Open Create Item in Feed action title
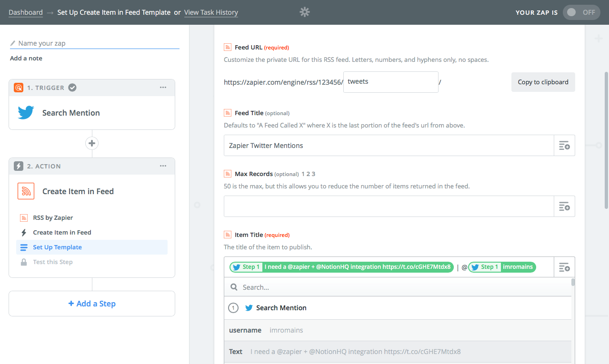Viewport: 609px width, 364px height. pos(78,191)
